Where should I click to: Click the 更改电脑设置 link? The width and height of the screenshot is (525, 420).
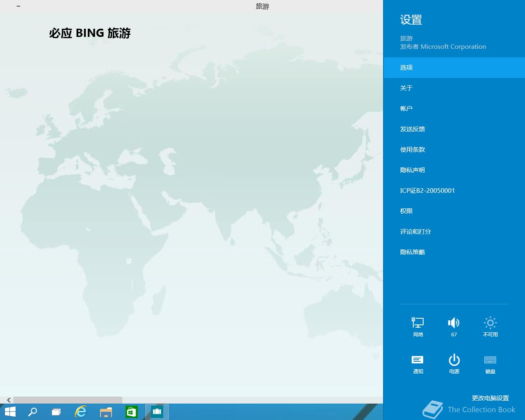coord(490,398)
